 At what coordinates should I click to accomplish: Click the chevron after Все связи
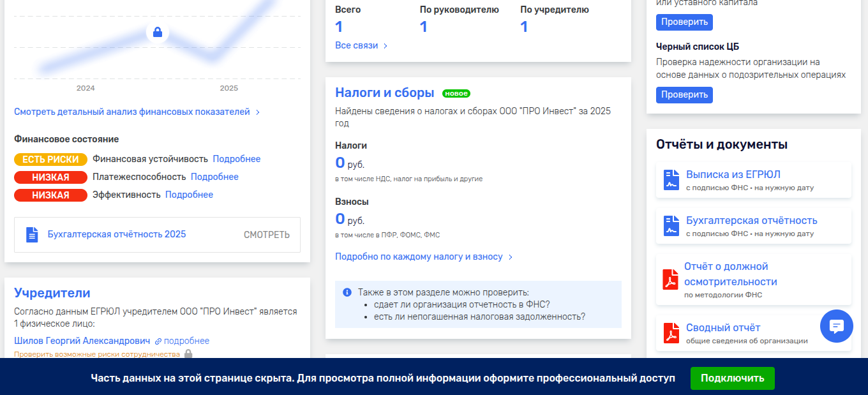[385, 46]
